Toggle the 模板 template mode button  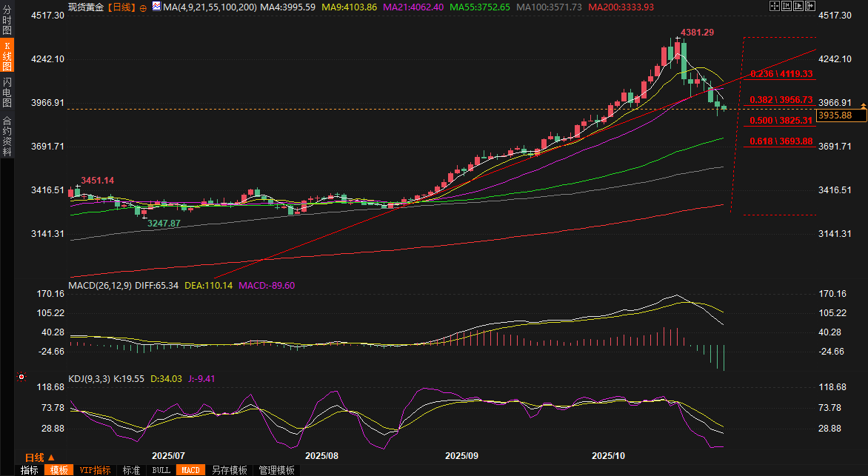point(59,470)
